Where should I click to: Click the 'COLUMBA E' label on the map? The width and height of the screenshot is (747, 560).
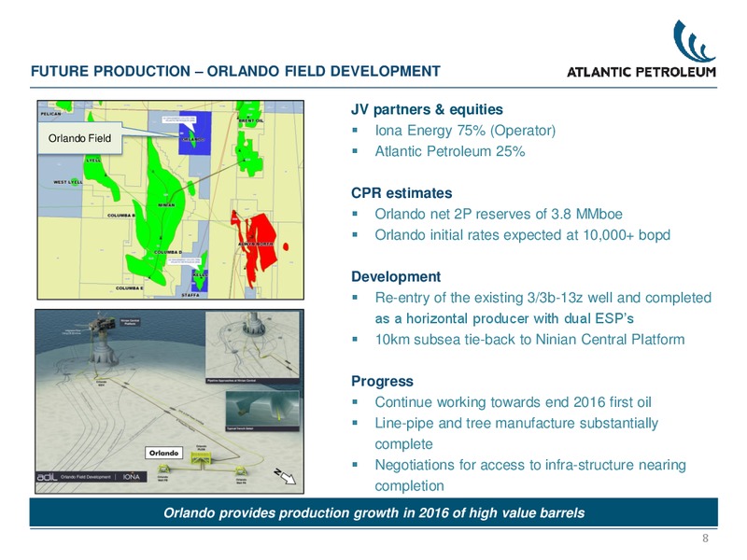tap(130, 288)
